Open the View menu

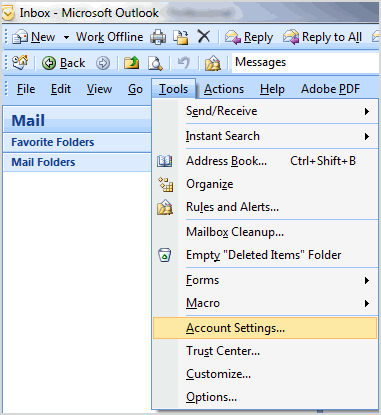[x=99, y=89]
